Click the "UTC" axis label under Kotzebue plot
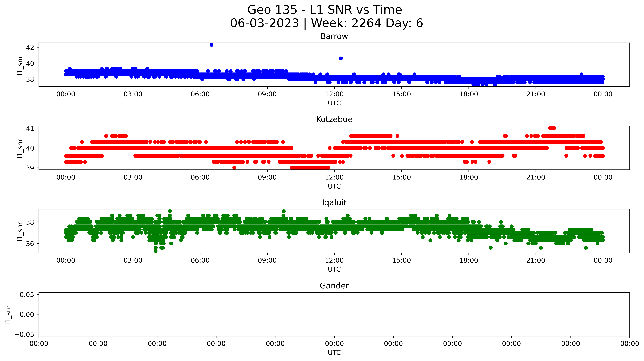 (334, 186)
